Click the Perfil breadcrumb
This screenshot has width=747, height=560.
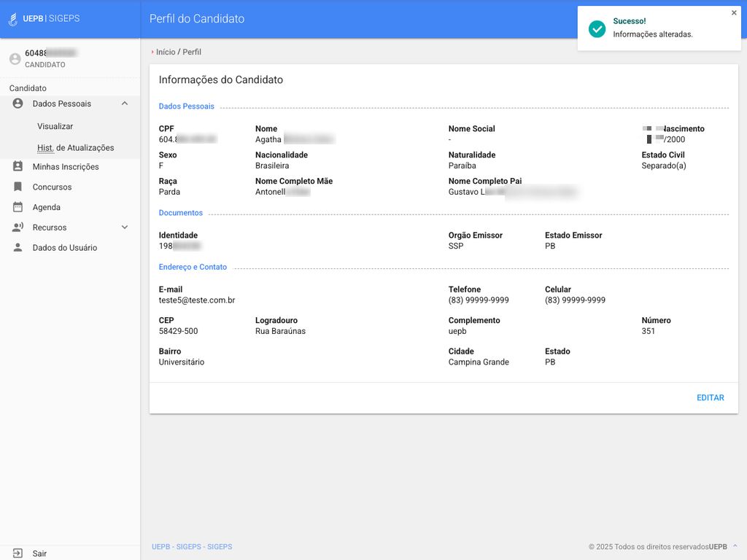tap(192, 52)
